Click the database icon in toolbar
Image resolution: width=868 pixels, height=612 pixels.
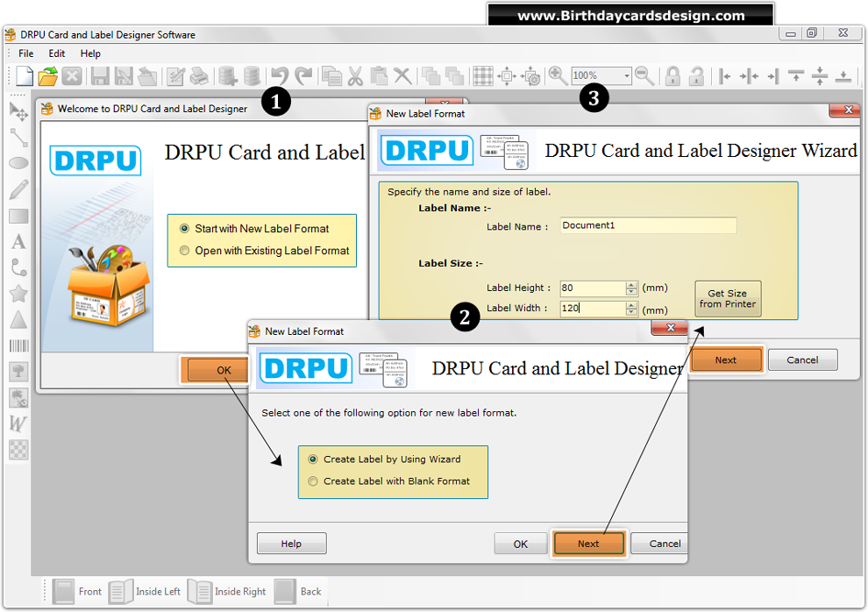(x=252, y=75)
